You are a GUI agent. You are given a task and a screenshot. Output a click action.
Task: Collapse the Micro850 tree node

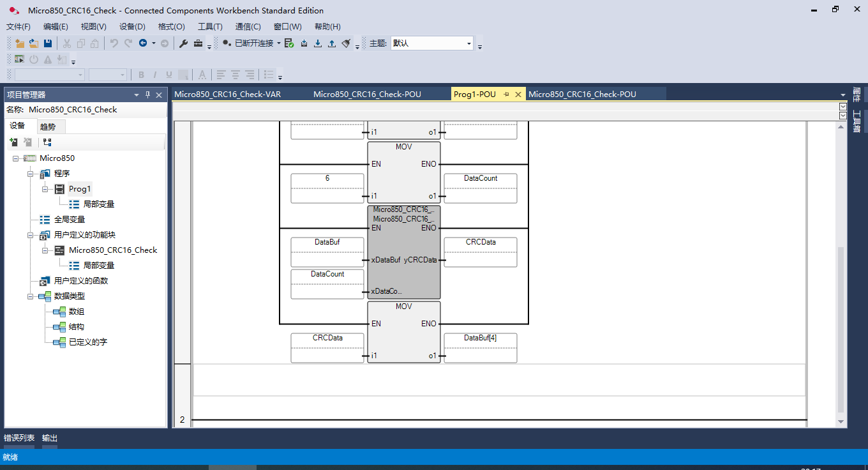point(15,158)
